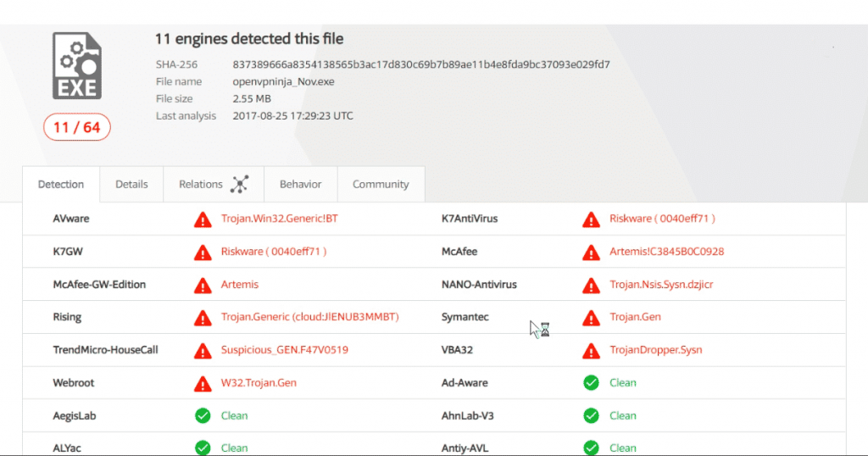868x456 pixels.
Task: Open the Details tab
Action: [131, 184]
